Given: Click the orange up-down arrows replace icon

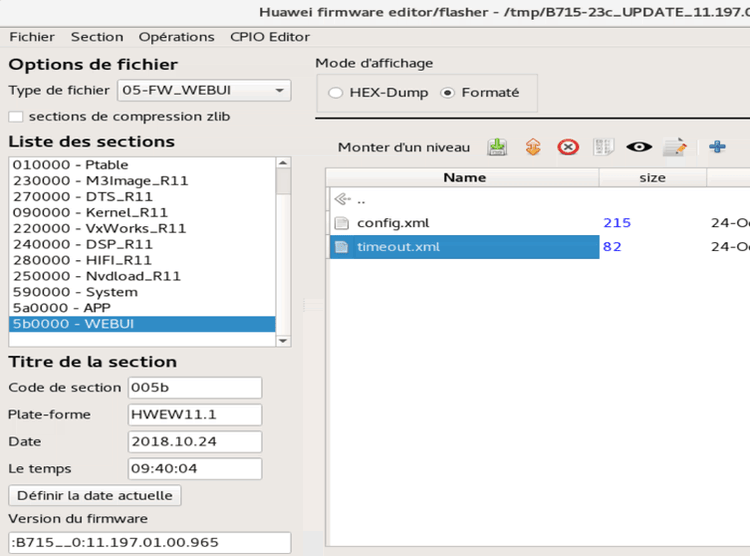Looking at the screenshot, I should 533,147.
